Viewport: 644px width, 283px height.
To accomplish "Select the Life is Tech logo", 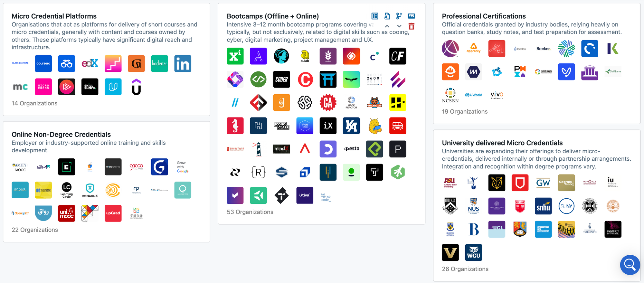I will [x=235, y=149].
